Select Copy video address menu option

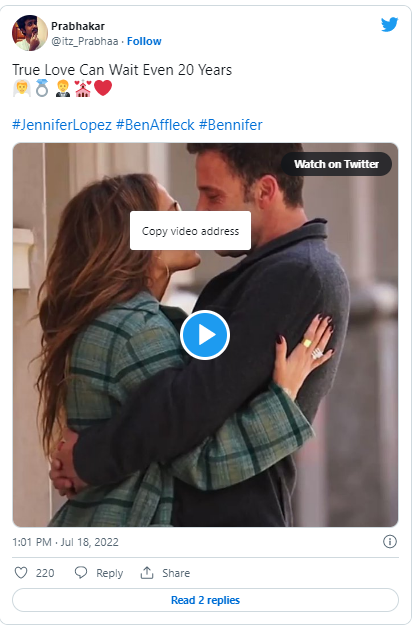(x=190, y=231)
